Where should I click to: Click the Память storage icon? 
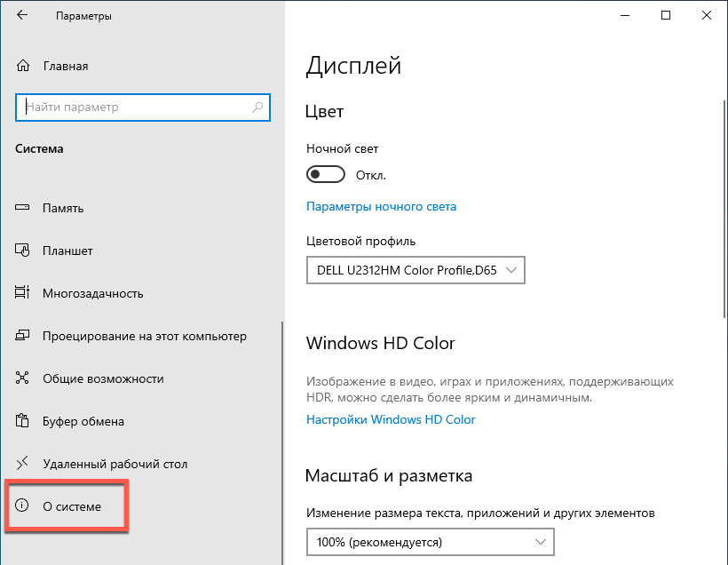tap(22, 207)
